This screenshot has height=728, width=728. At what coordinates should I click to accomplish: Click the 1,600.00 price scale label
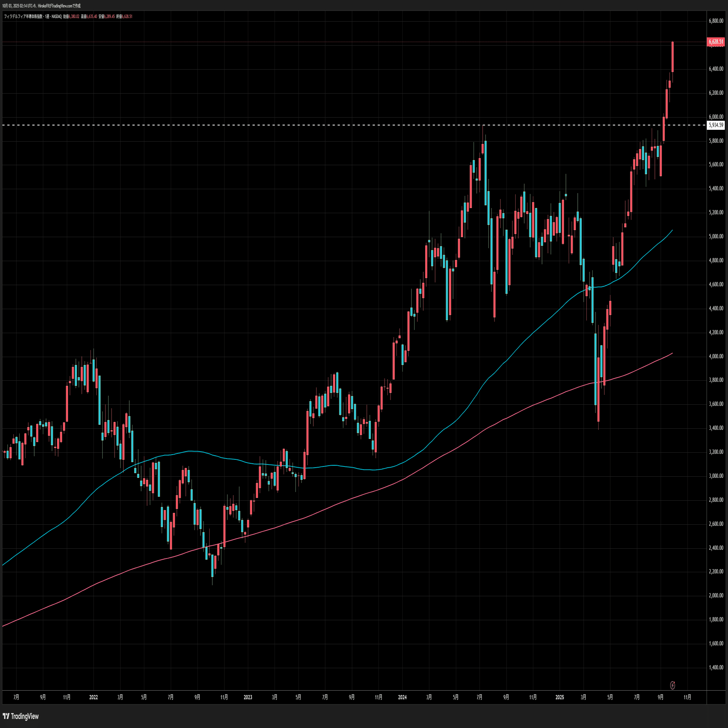click(716, 643)
